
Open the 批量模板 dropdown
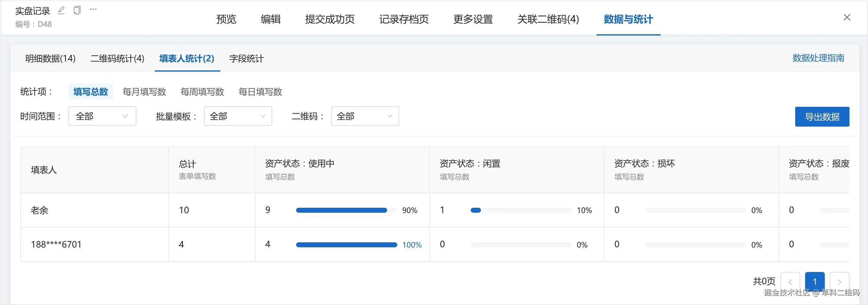238,116
